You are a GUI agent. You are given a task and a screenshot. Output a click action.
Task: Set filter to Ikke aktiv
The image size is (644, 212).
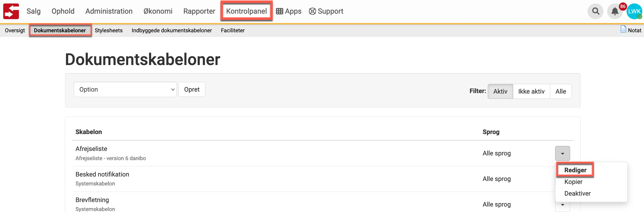click(531, 91)
